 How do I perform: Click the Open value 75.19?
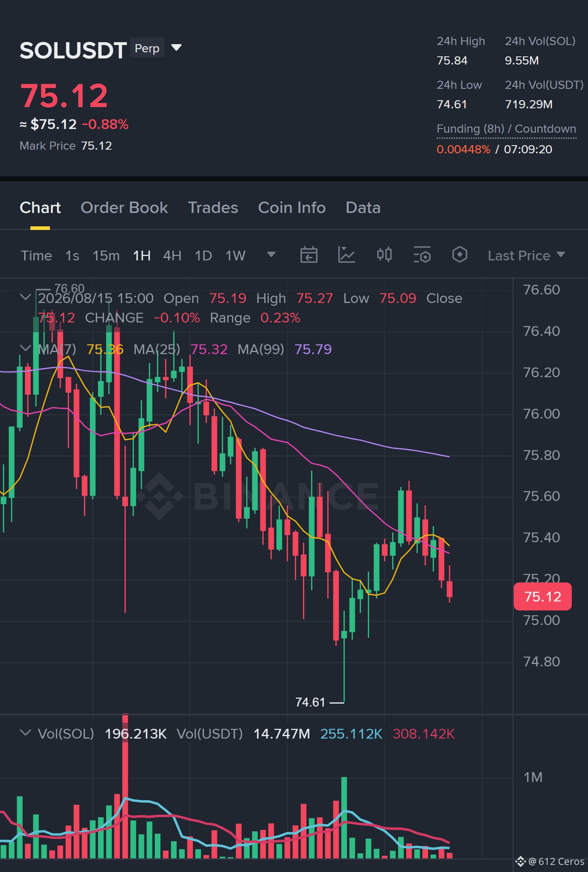[x=228, y=298]
